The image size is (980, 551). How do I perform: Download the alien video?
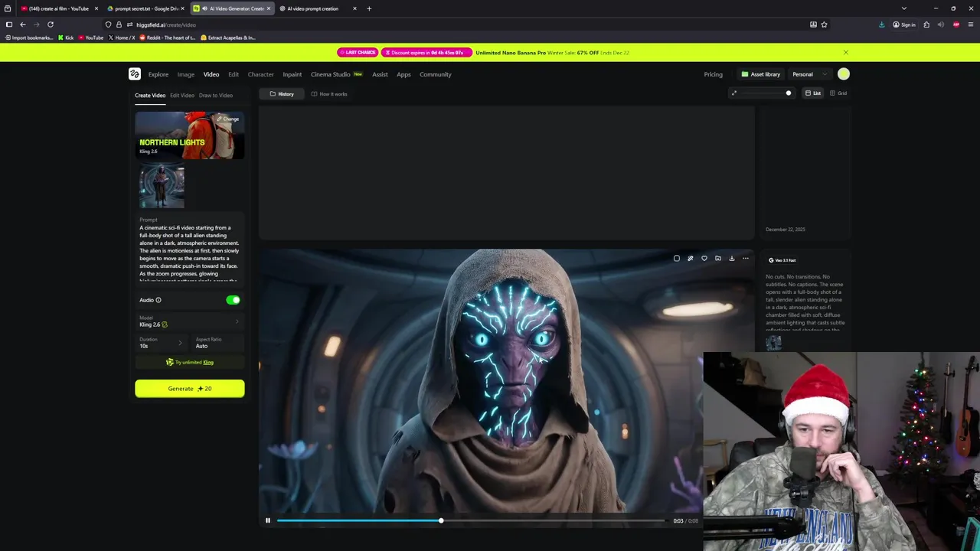click(x=731, y=259)
